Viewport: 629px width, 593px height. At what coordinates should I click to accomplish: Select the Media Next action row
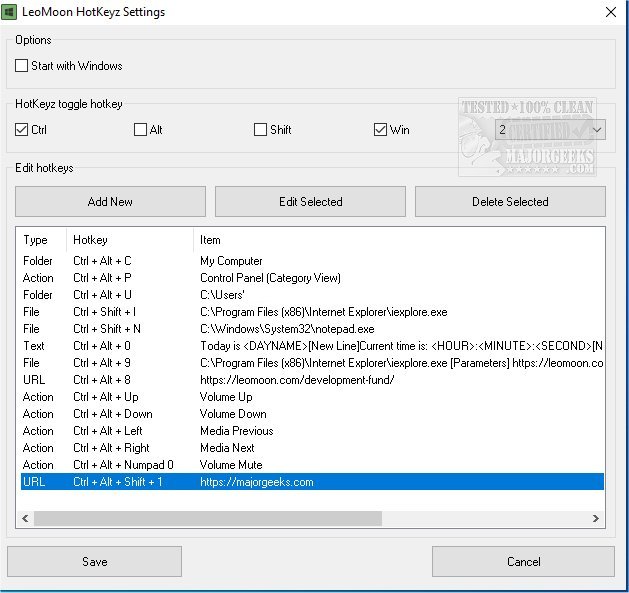point(312,448)
